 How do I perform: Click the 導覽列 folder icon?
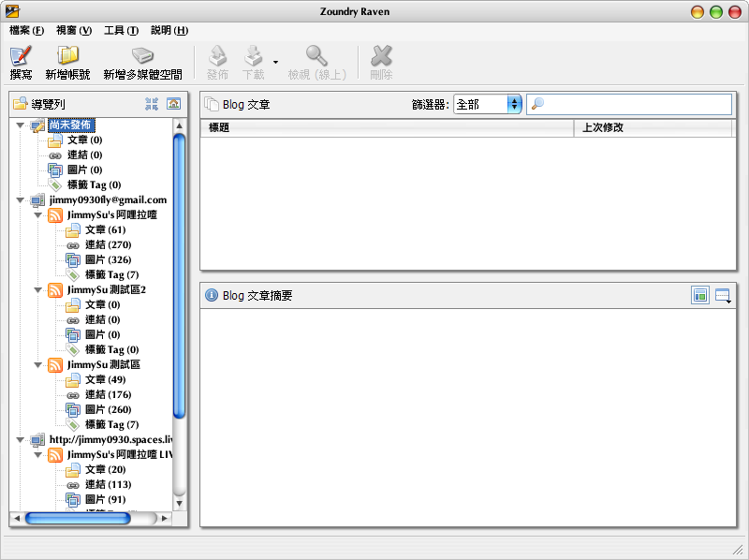[x=21, y=104]
